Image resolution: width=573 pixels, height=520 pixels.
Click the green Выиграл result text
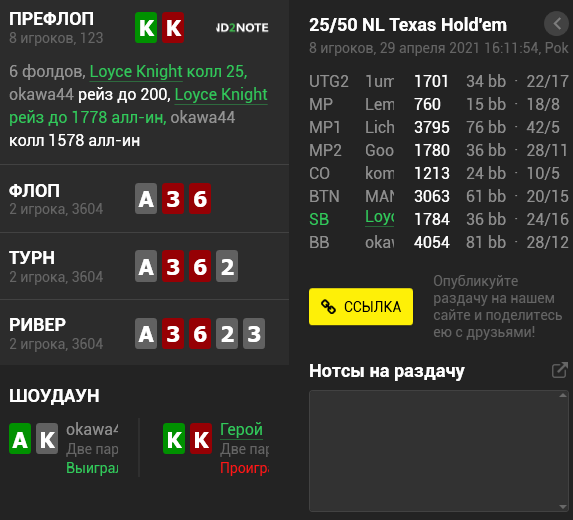pos(92,468)
